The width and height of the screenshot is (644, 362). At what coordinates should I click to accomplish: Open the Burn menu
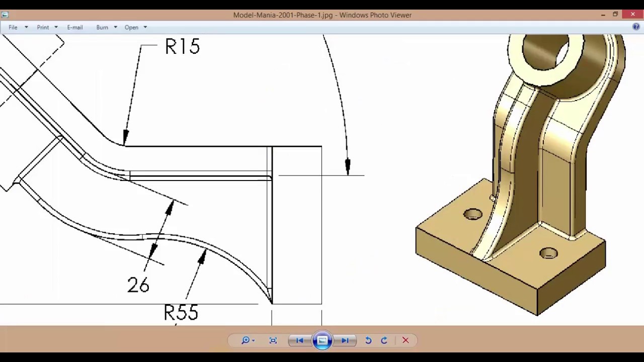tap(102, 27)
